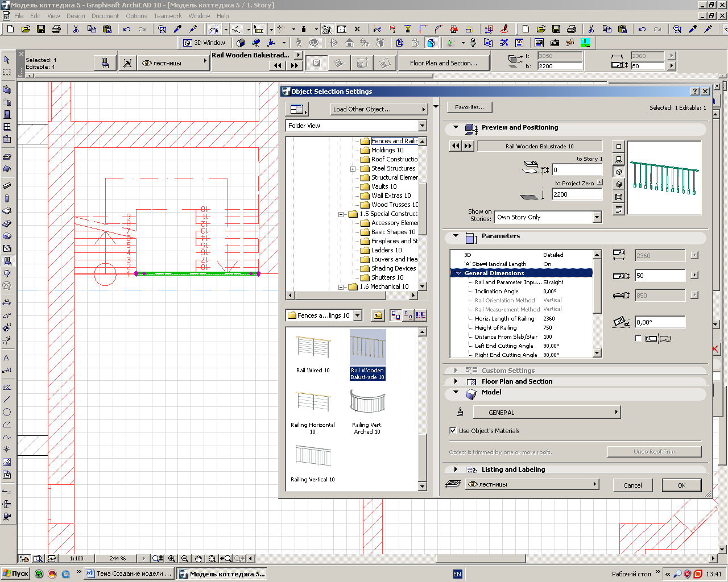This screenshot has width=728, height=582.
Task: Open the Help menu
Action: 223,16
